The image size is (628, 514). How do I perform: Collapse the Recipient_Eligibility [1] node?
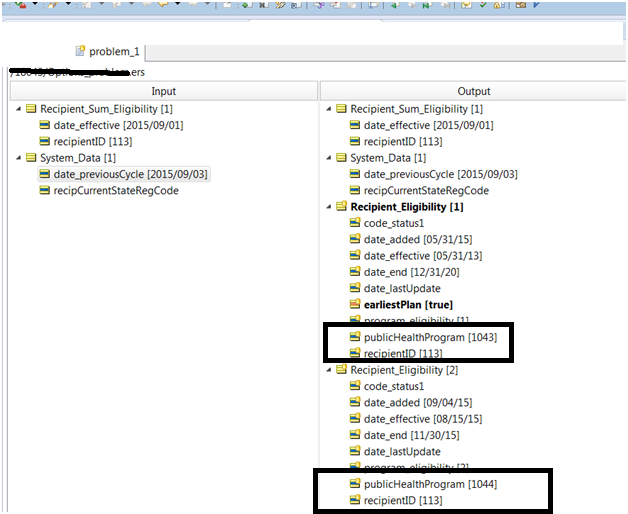(329, 207)
